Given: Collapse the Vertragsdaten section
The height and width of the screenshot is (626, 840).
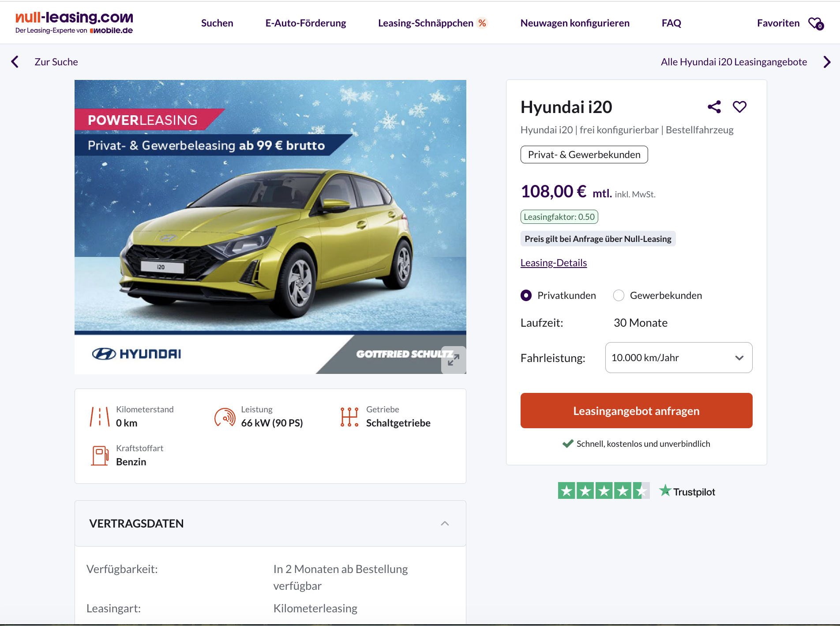Looking at the screenshot, I should pyautogui.click(x=445, y=524).
